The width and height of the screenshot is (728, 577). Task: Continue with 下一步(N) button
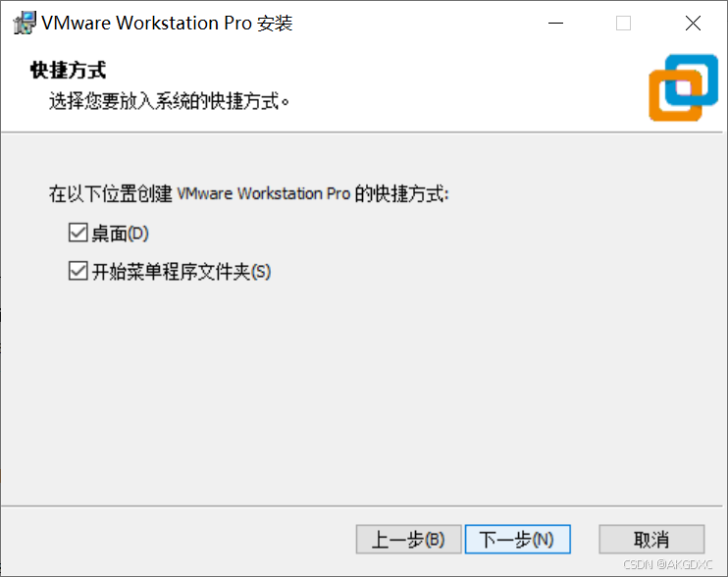click(x=517, y=540)
